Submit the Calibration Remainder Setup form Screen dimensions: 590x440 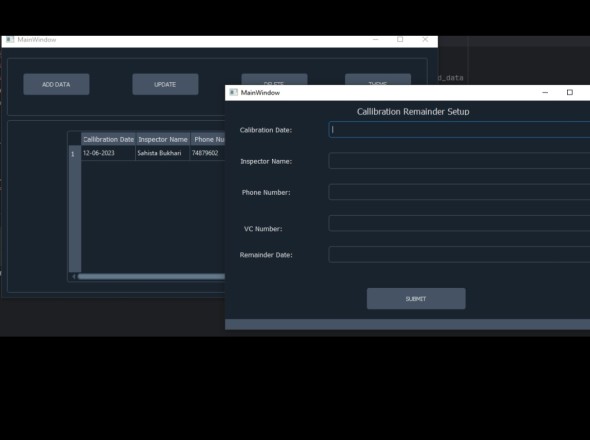[416, 298]
